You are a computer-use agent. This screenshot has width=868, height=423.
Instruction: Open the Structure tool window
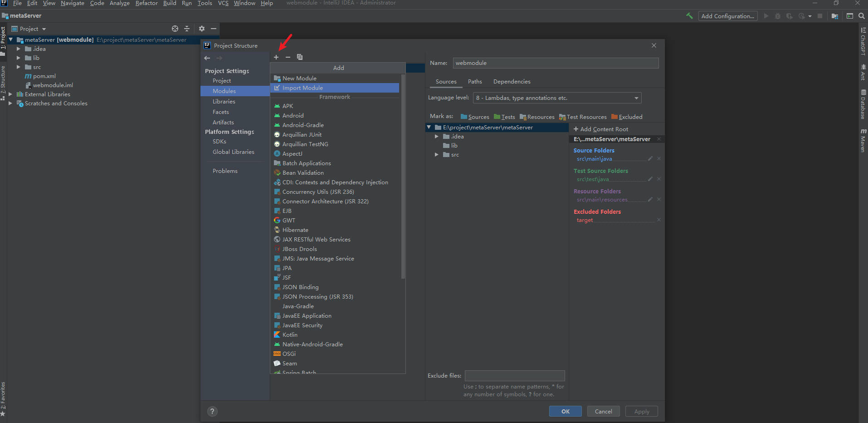coord(3,83)
